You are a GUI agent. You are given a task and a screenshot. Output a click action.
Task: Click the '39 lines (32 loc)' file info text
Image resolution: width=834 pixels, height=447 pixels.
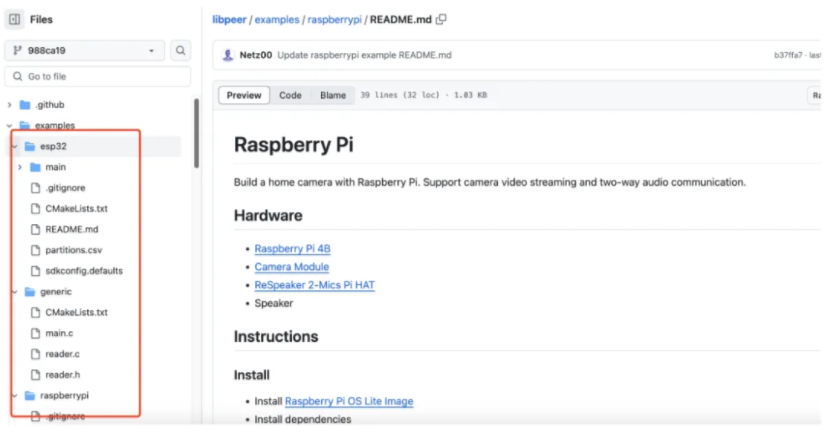click(x=400, y=95)
